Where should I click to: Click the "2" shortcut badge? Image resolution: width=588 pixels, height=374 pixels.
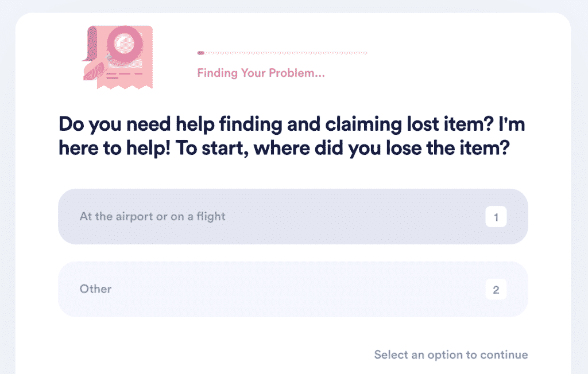click(496, 289)
